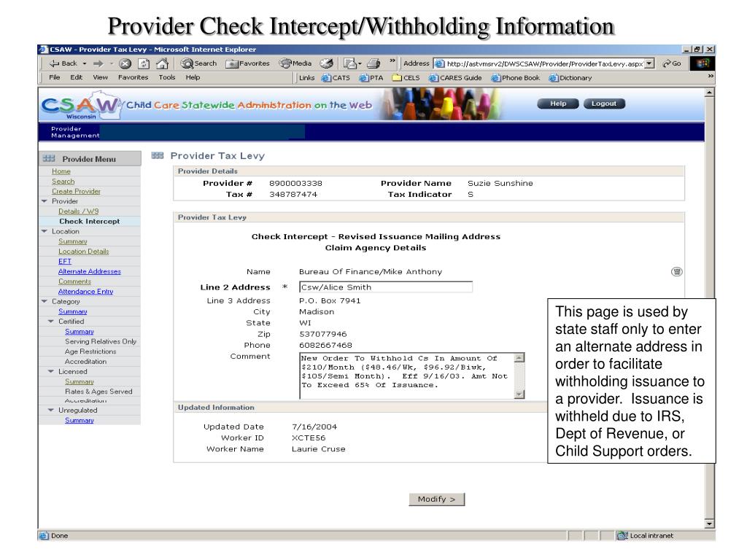Go to browser Home page icon
The height and width of the screenshot is (560, 747).
(163, 63)
